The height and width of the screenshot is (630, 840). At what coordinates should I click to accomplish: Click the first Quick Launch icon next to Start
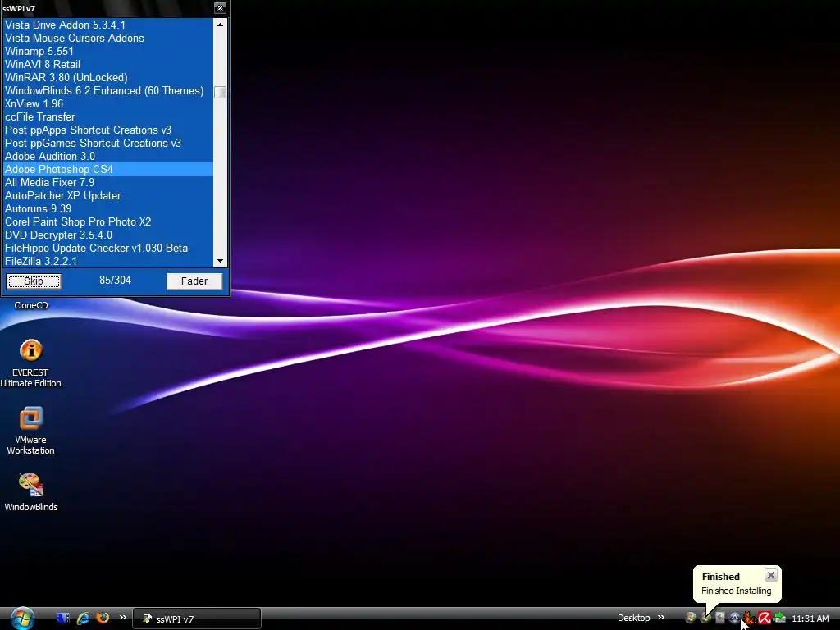62,619
